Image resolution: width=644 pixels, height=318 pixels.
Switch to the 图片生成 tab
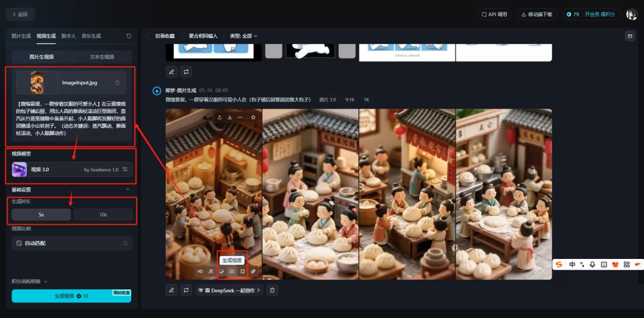click(21, 36)
